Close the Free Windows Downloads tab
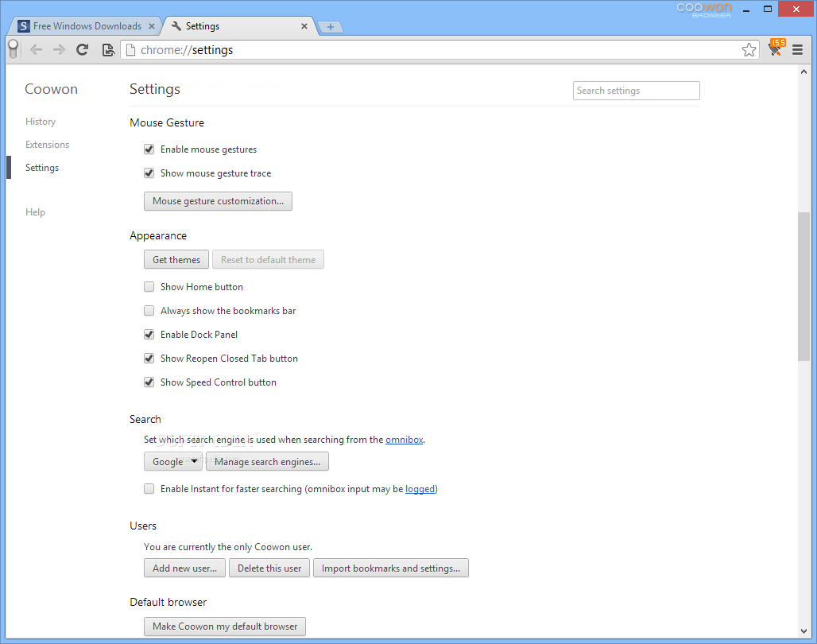 [x=152, y=26]
